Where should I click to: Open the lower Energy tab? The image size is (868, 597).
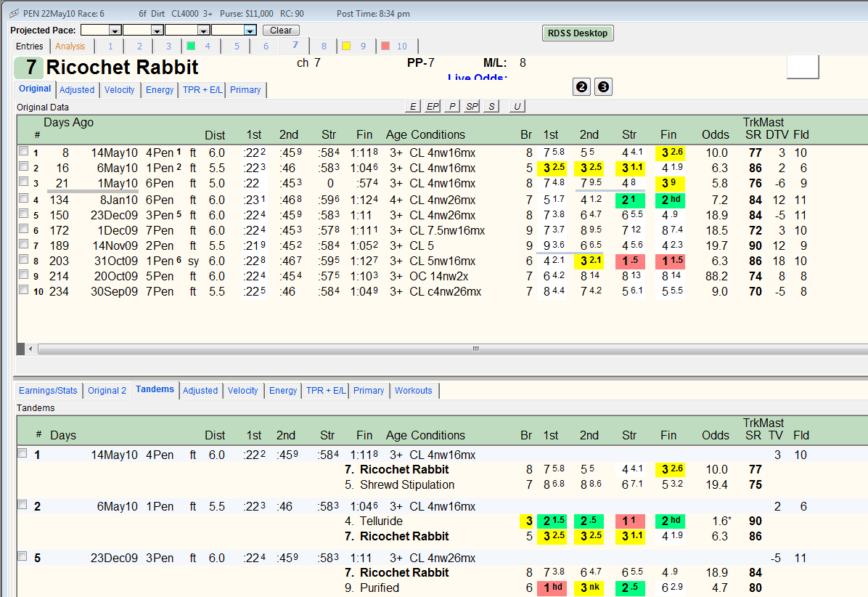pyautogui.click(x=284, y=391)
